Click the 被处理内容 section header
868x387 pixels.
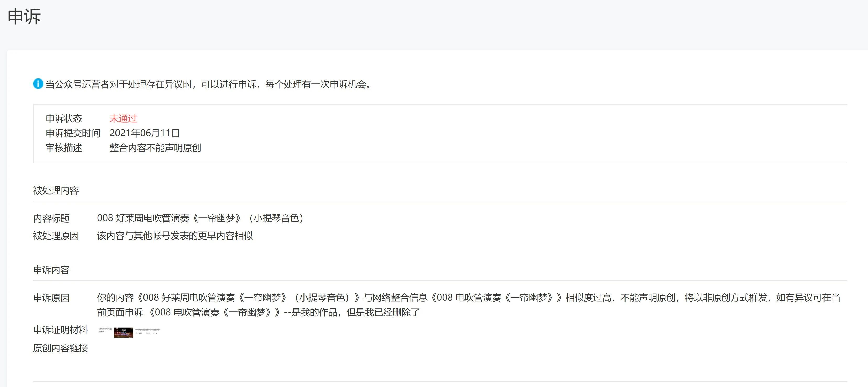[56, 190]
